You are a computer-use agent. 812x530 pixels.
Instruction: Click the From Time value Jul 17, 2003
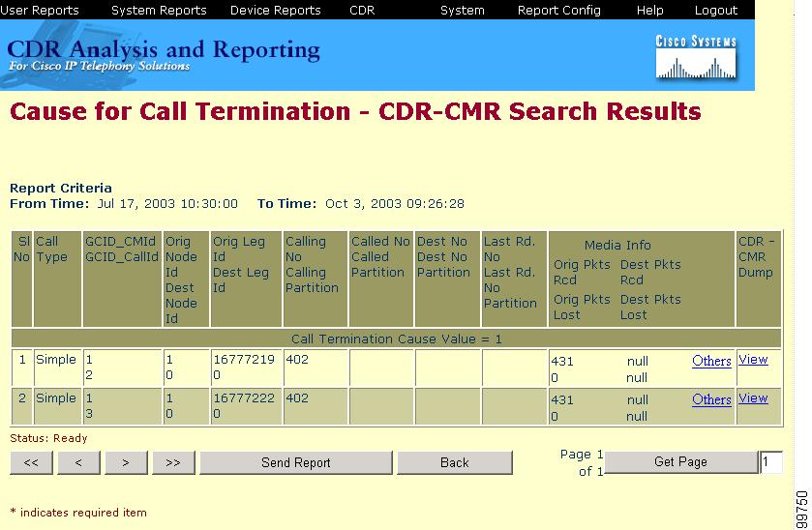(167, 203)
